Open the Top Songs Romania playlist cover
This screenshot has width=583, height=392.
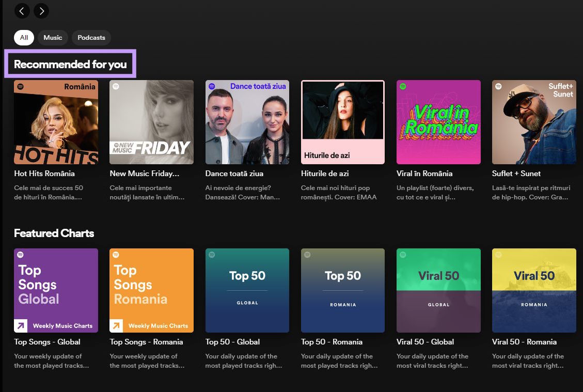point(151,290)
